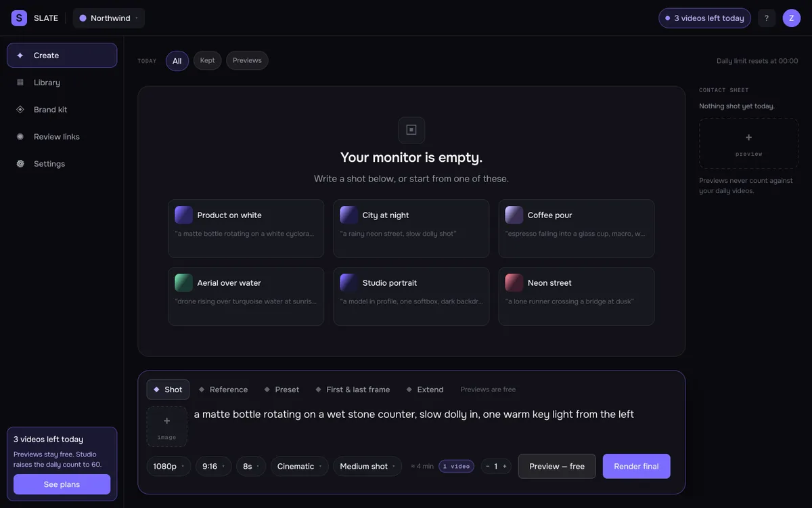Click the SLATE logo icon
Viewport: 812px width, 508px height.
pyautogui.click(x=19, y=18)
